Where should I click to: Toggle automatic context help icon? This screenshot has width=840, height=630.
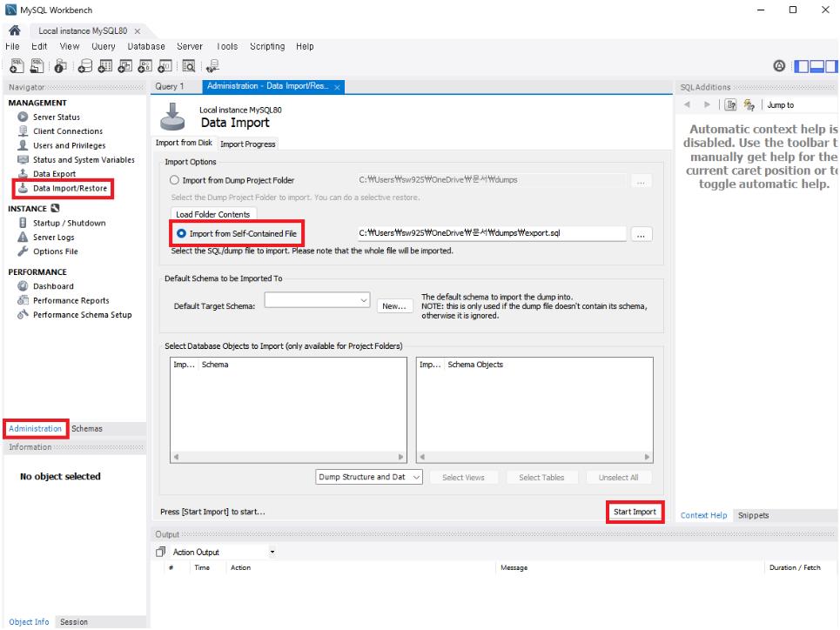pyautogui.click(x=749, y=105)
